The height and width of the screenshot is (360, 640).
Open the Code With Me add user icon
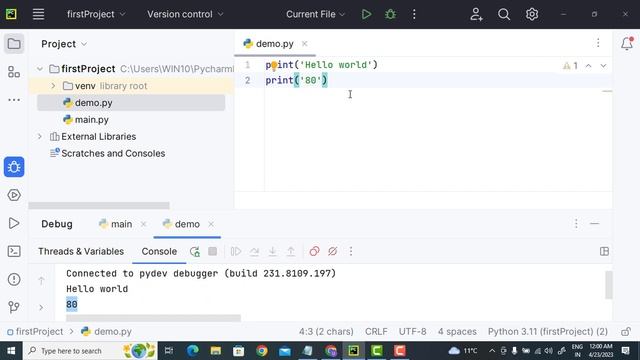476,14
